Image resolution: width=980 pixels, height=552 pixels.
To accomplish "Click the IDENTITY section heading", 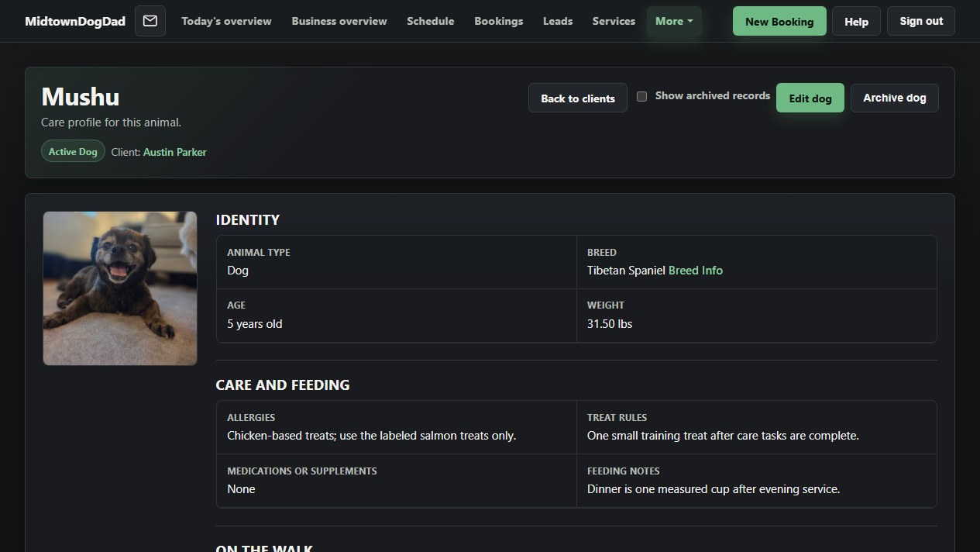I will 248,220.
